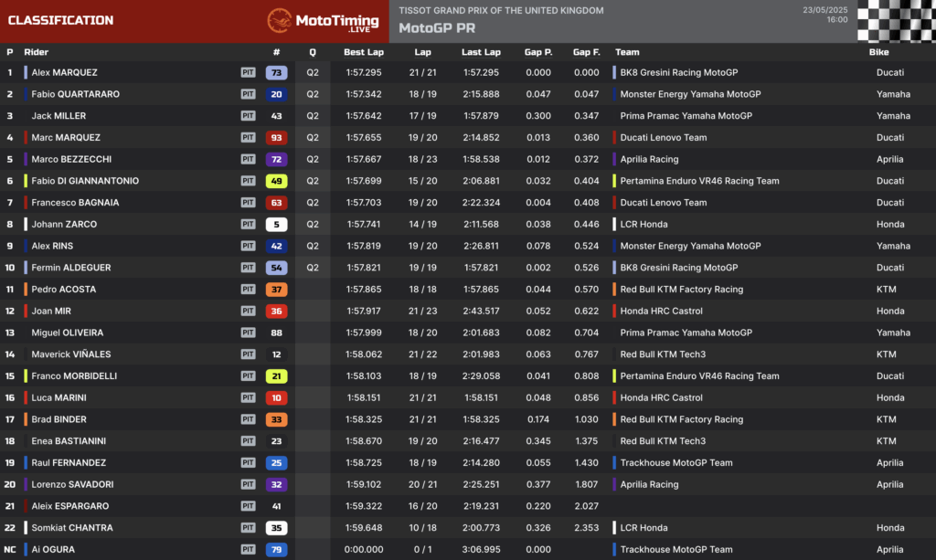Click Tissot Grand Prix event name
The image size is (936, 560).
coord(501,10)
